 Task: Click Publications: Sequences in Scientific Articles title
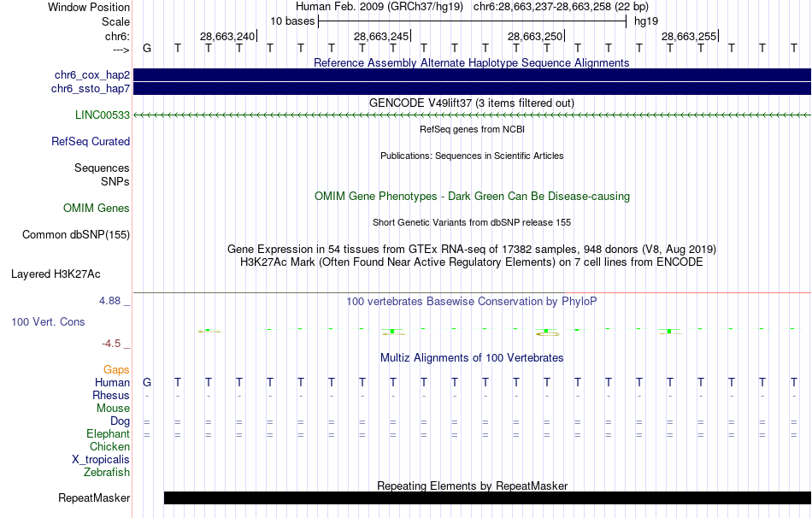[472, 156]
